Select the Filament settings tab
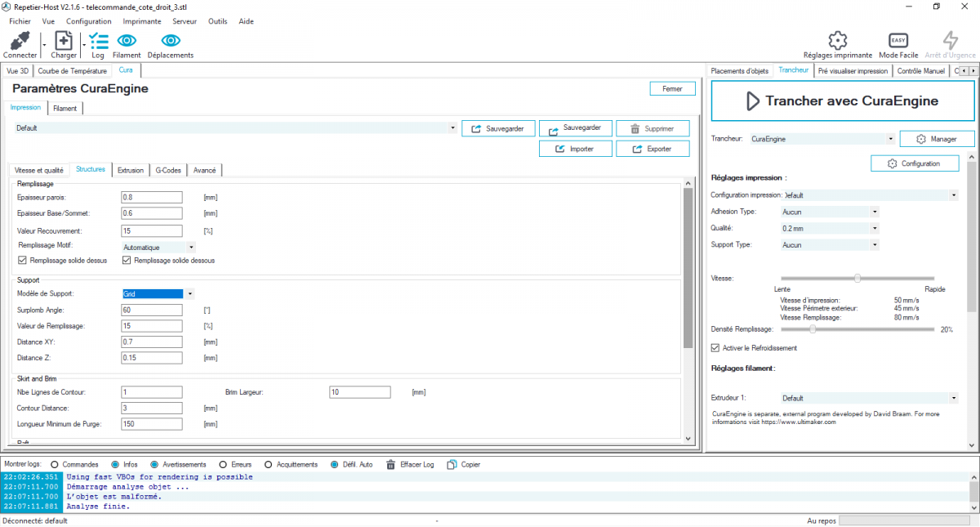The height and width of the screenshot is (527, 980). 65,108
